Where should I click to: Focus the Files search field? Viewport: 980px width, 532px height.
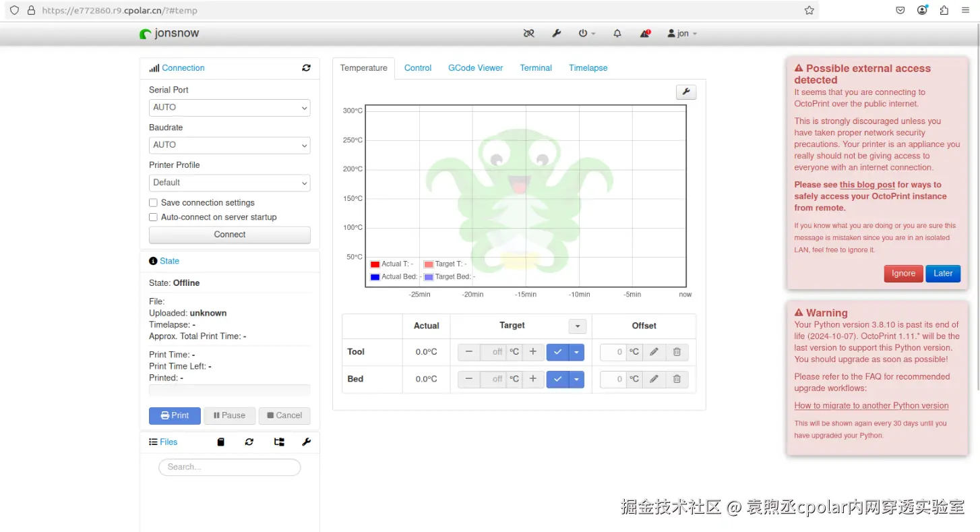pos(229,467)
